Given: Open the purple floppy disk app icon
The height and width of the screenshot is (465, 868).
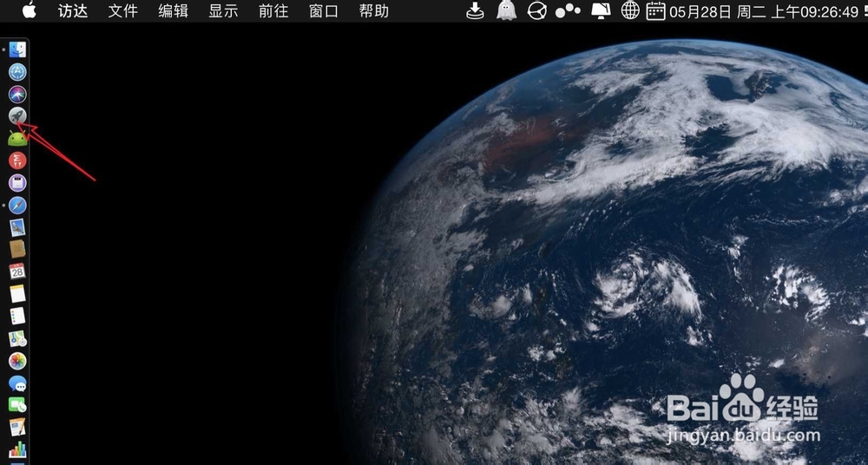Looking at the screenshot, I should [x=17, y=183].
